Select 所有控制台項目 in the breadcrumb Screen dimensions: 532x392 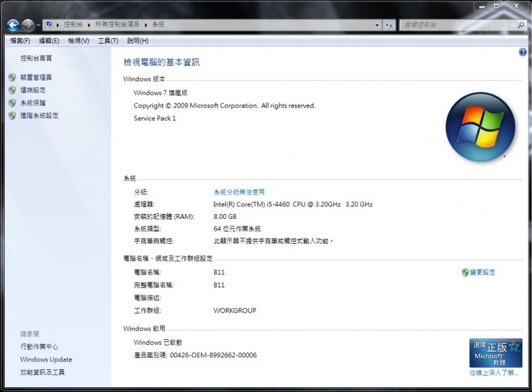(117, 24)
